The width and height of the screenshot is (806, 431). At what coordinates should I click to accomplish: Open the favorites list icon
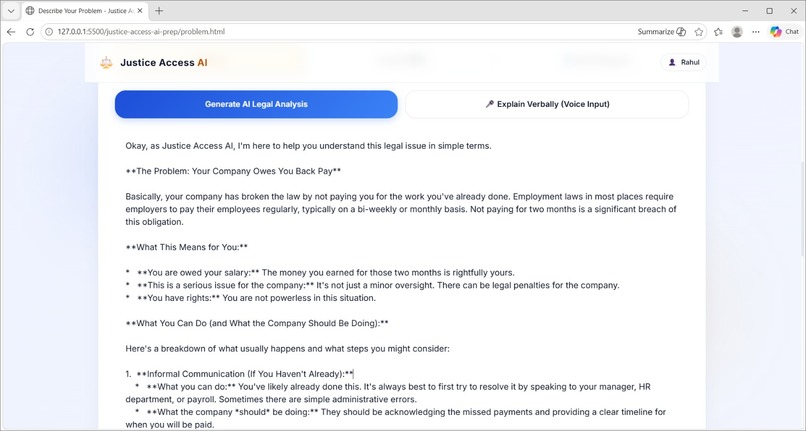(x=718, y=32)
